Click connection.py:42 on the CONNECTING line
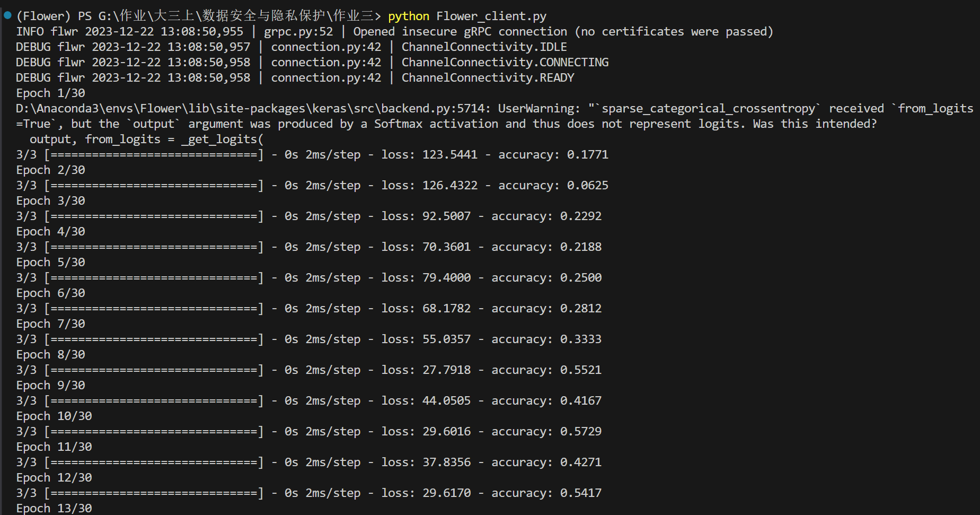Screen dimensions: 980x515 pyautogui.click(x=326, y=63)
